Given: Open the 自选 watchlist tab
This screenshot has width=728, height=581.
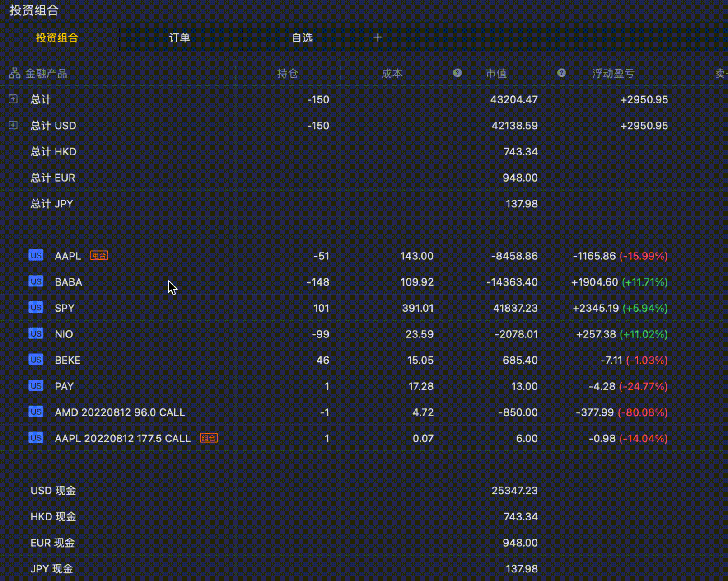Looking at the screenshot, I should [x=302, y=37].
